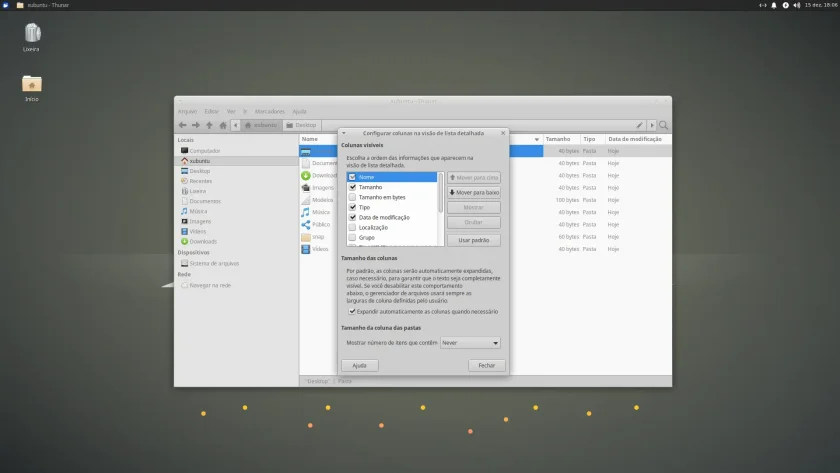Select the Público folder in the file list

(320, 225)
